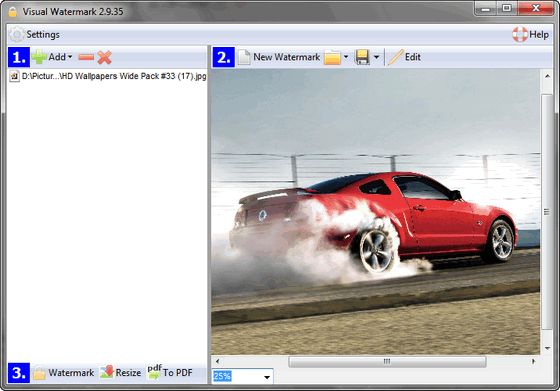Viewport: 560px width, 391px height.
Task: Click the Resize button
Action: click(120, 373)
